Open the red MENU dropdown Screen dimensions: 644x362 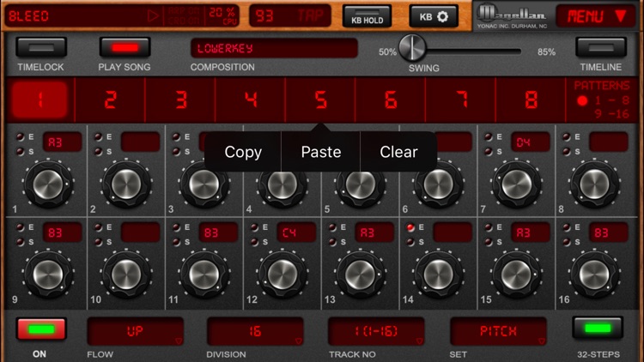596,16
